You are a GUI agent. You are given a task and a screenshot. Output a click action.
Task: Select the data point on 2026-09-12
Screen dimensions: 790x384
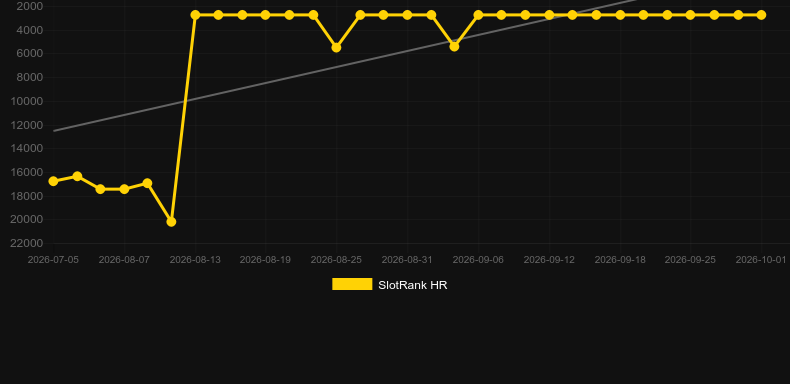(x=549, y=15)
